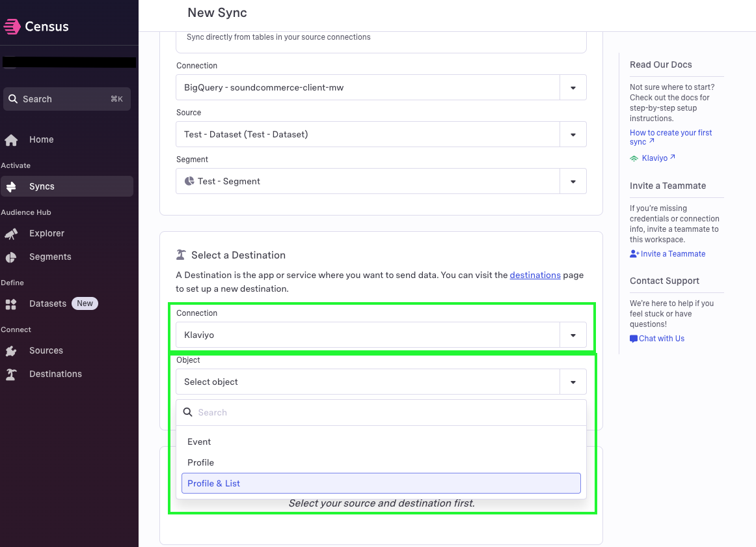The height and width of the screenshot is (547, 756).
Task: Click the Chat with Us bubble icon
Action: point(634,339)
